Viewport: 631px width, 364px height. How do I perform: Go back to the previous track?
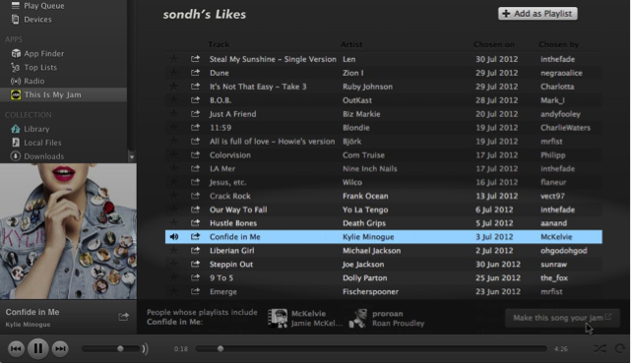coord(16,348)
